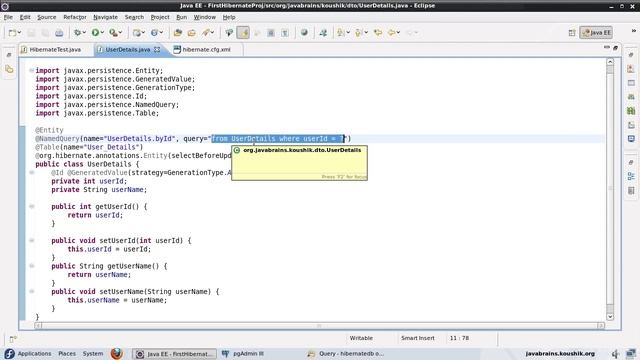Click the Show Whitespace Characters toolbar icon
Viewport: 640px width, 360px height.
point(285,33)
